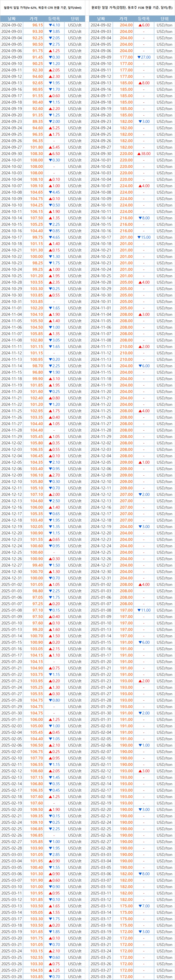Click the iron ore price 96.15 cell

pos(38,25)
